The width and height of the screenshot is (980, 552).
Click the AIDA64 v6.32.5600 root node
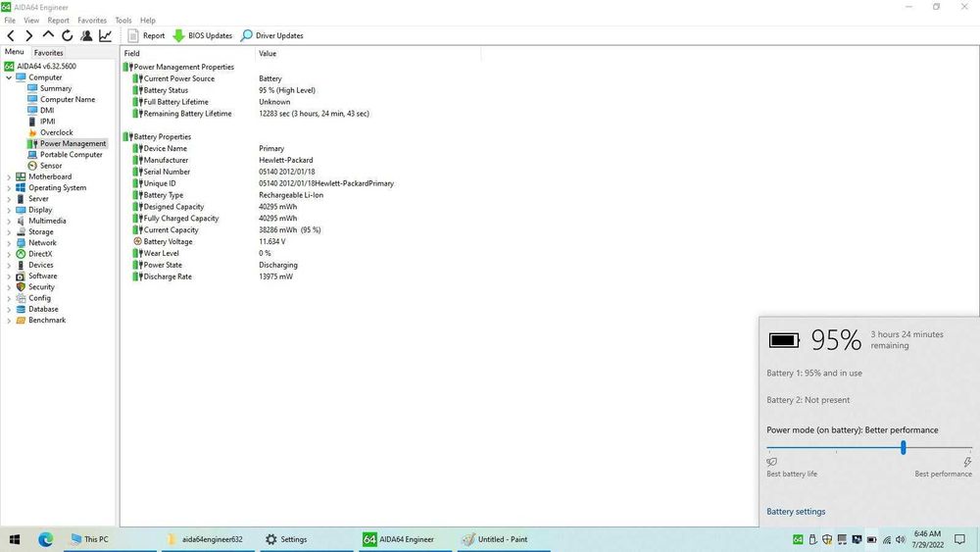click(x=46, y=67)
